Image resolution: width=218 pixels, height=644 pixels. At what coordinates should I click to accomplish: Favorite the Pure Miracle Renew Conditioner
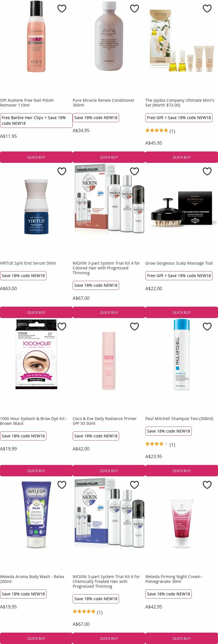click(134, 9)
